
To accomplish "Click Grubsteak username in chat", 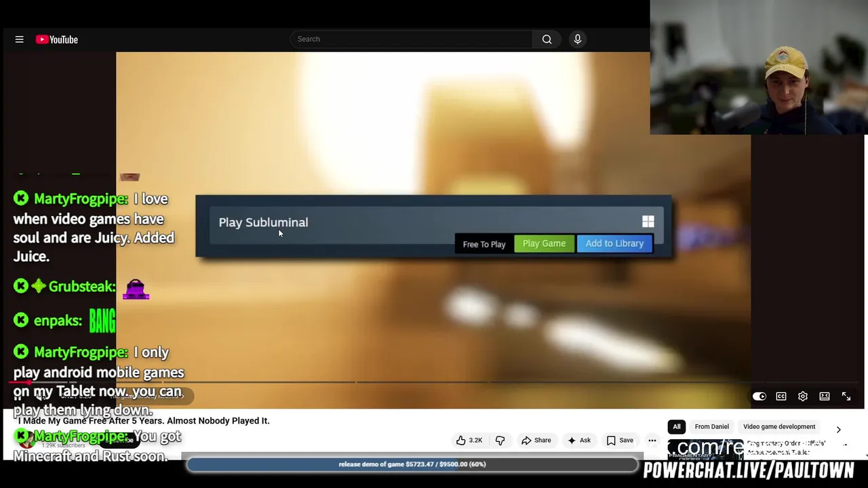I will pos(81,287).
